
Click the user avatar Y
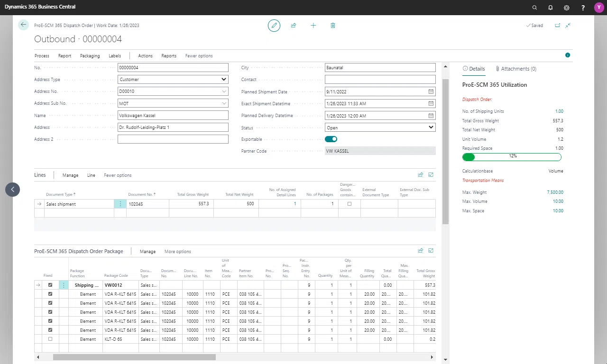[x=598, y=8]
